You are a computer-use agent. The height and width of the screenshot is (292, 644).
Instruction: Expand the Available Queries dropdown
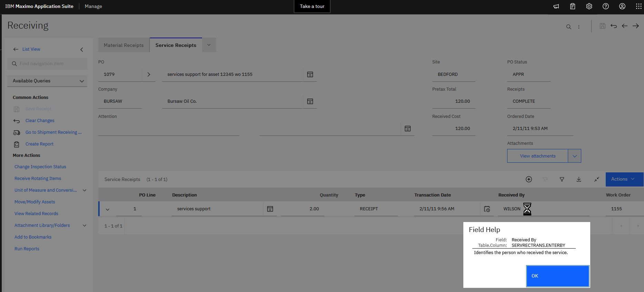pos(47,81)
